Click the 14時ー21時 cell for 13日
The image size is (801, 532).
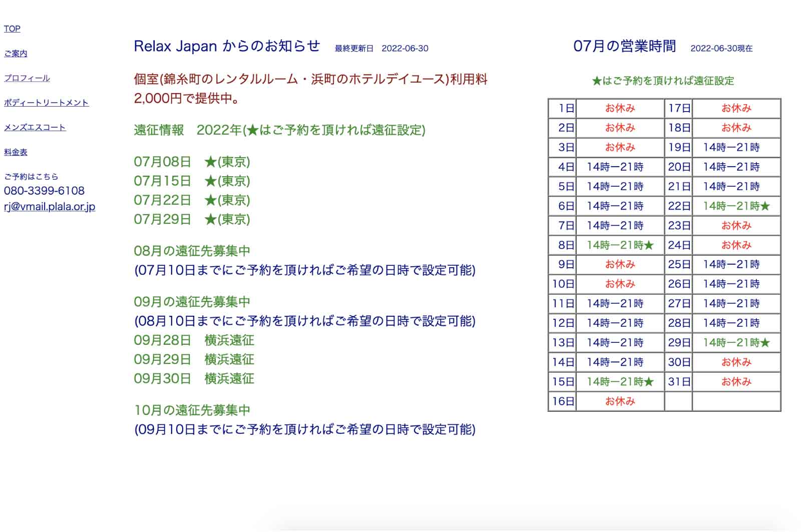click(620, 342)
